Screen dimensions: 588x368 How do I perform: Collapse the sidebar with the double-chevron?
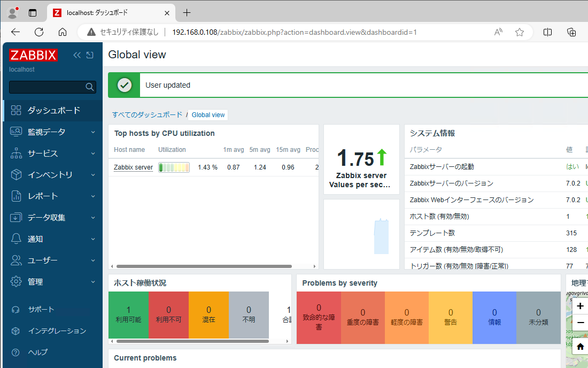[x=76, y=55]
